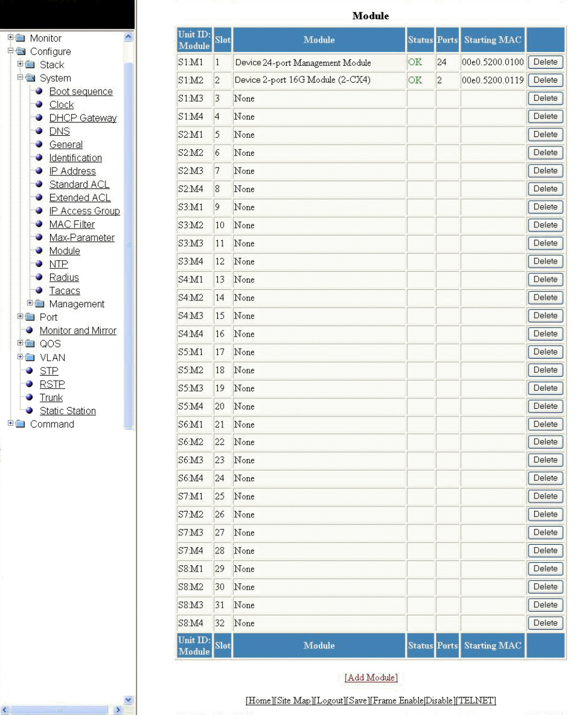
Task: Open Extended ACL page
Action: pos(80,198)
